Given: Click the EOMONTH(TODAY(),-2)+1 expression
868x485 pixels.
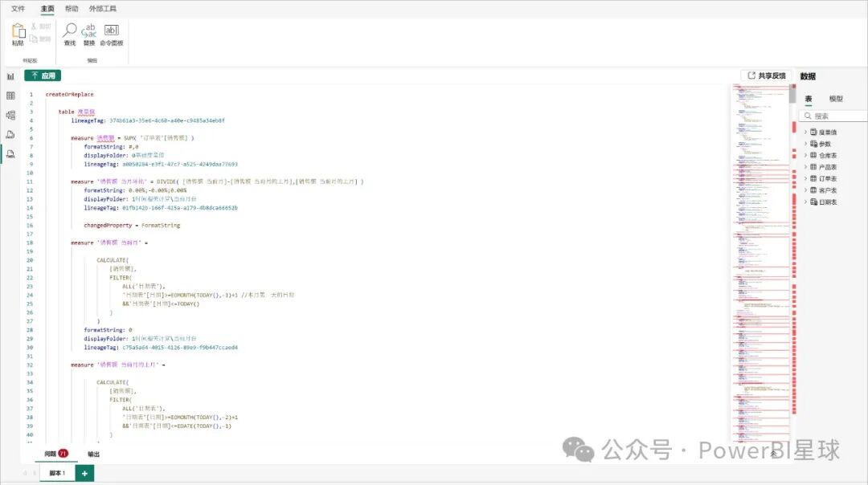Looking at the screenshot, I should [x=204, y=418].
